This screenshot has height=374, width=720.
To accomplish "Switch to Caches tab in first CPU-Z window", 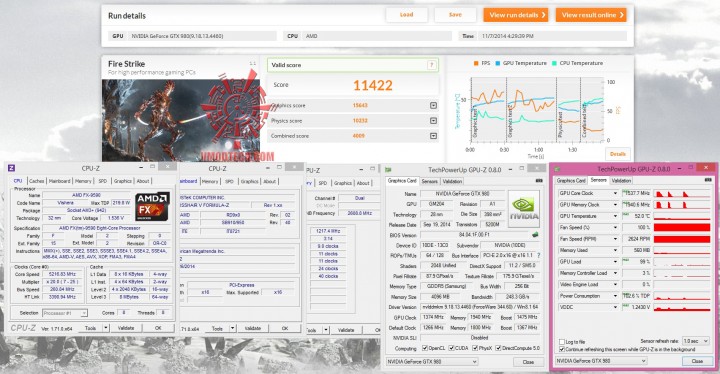I will [37, 181].
